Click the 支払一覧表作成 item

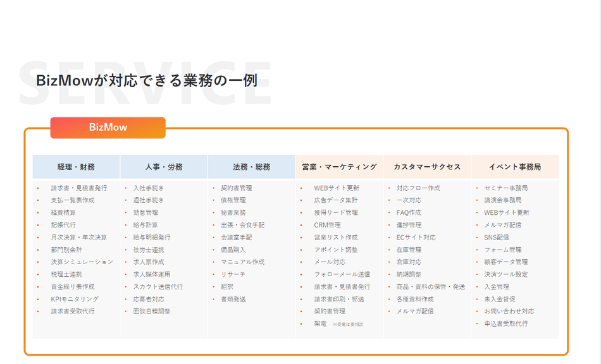pos(73,200)
